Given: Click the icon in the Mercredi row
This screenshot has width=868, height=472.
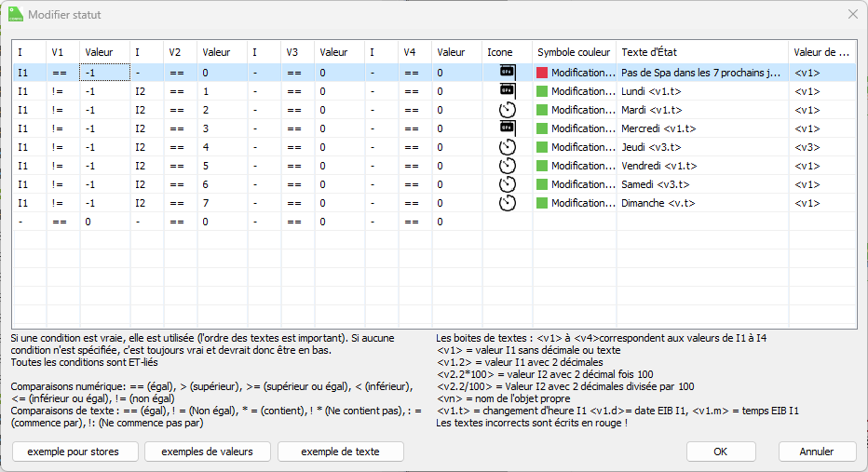Looking at the screenshot, I should [507, 128].
